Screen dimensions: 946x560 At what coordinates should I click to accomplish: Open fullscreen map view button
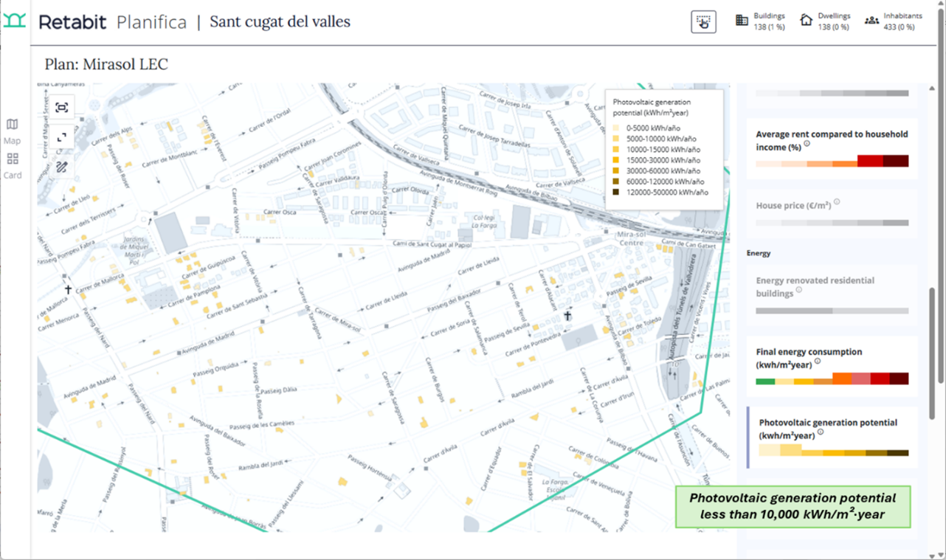pos(62,137)
